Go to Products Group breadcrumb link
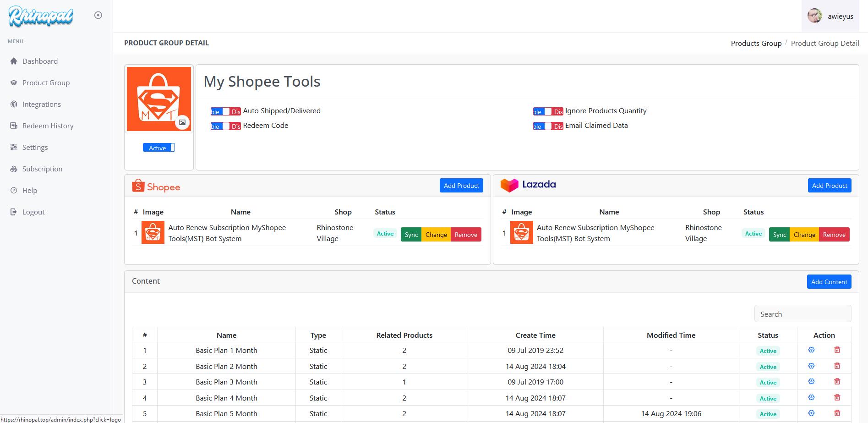This screenshot has width=868, height=423. (x=756, y=43)
